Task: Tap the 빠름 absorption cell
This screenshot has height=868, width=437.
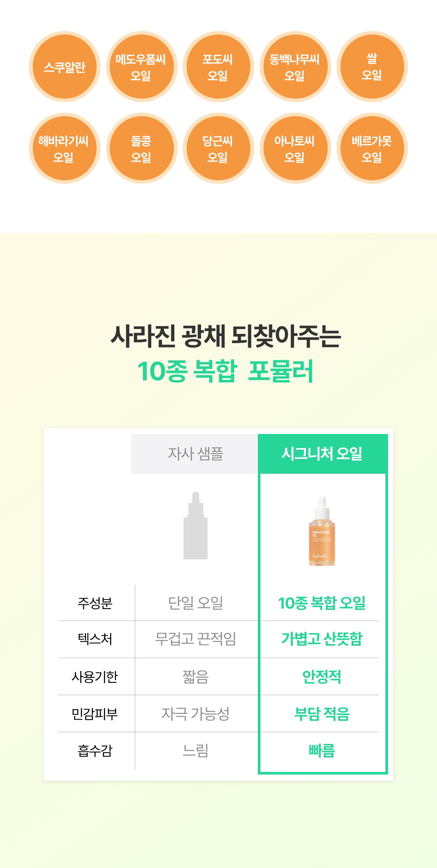Action: point(322,751)
